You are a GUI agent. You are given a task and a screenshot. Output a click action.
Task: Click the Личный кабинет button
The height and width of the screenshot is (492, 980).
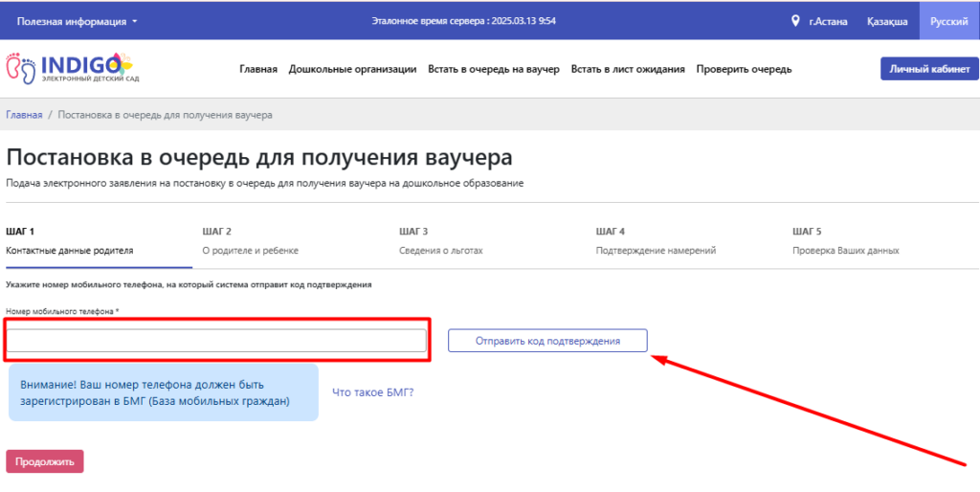tap(928, 69)
